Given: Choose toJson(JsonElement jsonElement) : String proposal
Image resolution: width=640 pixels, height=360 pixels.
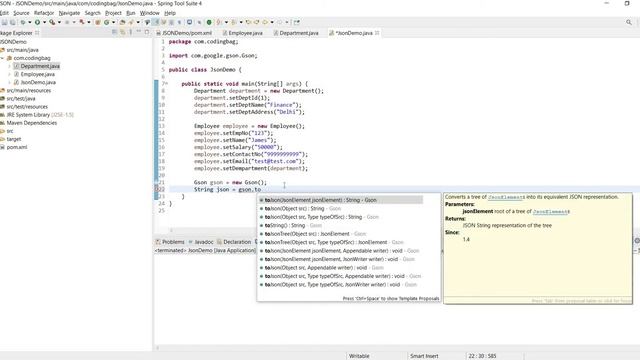Looking at the screenshot, I should click(341, 200).
